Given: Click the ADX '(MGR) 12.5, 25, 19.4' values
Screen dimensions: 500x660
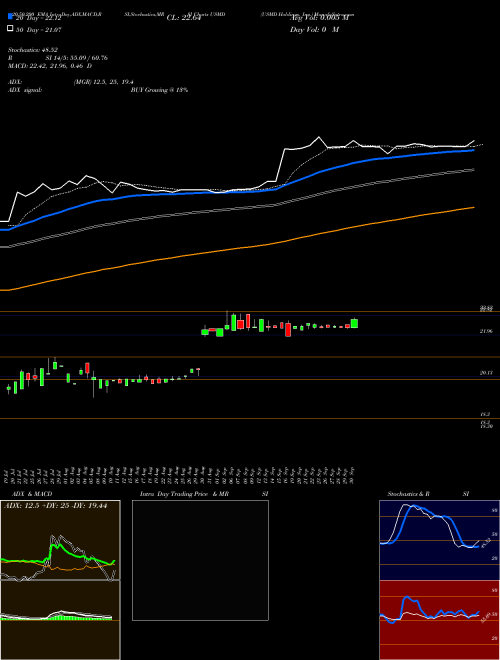Looking at the screenshot, I should click(x=103, y=82).
